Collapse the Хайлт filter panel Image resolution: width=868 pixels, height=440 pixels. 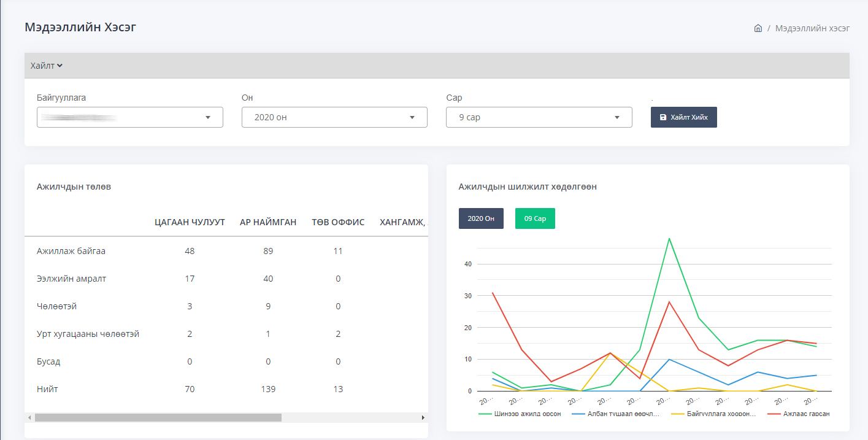pyautogui.click(x=47, y=66)
